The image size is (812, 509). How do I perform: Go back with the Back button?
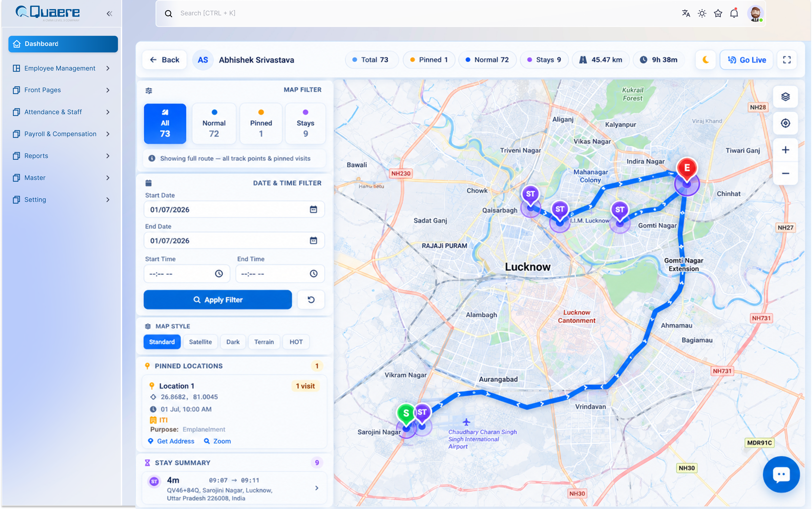[164, 60]
